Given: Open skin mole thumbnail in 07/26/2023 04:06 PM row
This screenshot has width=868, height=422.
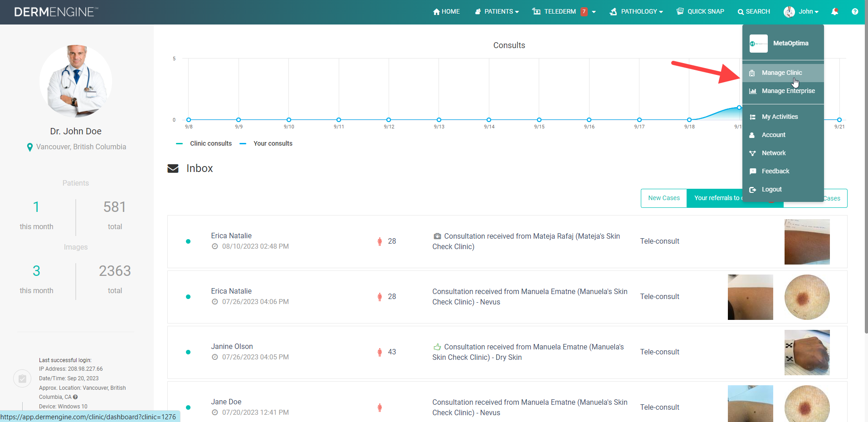Looking at the screenshot, I should 751,298.
